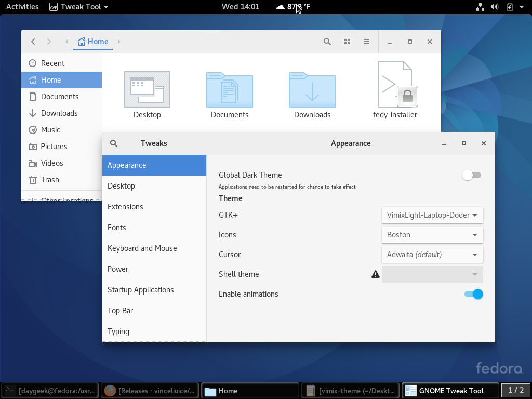This screenshot has width=532, height=399.
Task: Open Cursor theme dropdown
Action: coord(432,255)
